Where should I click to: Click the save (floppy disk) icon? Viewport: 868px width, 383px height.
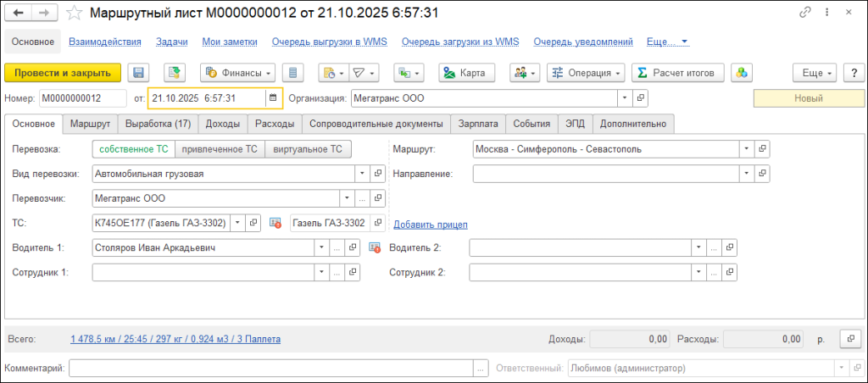(x=137, y=73)
